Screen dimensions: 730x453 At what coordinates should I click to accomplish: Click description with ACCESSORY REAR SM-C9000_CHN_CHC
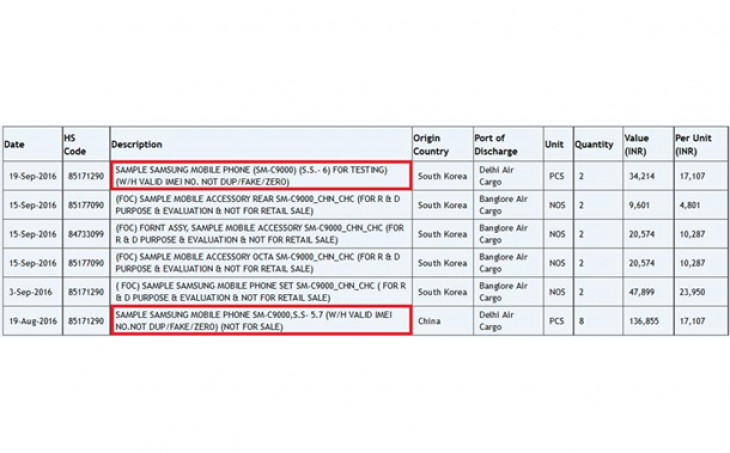(x=261, y=205)
